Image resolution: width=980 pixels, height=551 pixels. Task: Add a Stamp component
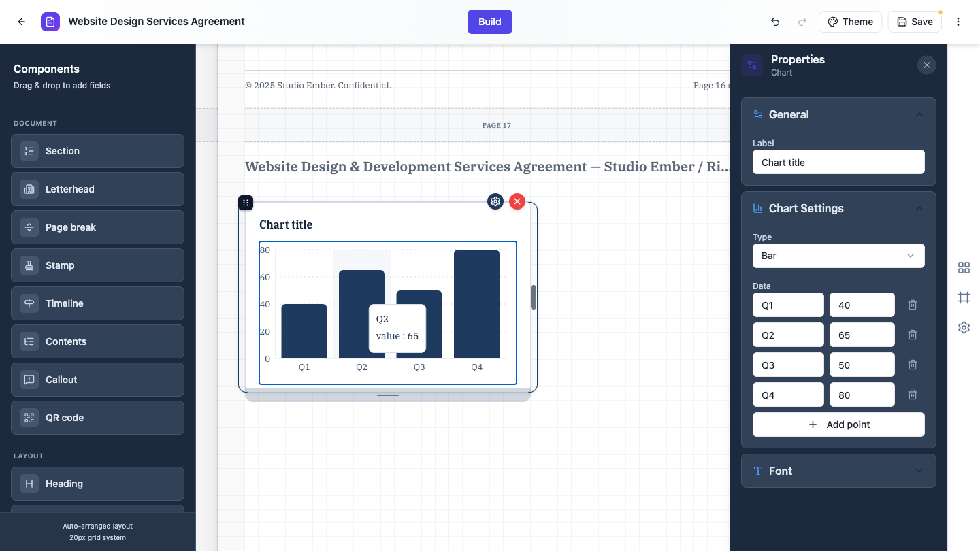pyautogui.click(x=97, y=265)
